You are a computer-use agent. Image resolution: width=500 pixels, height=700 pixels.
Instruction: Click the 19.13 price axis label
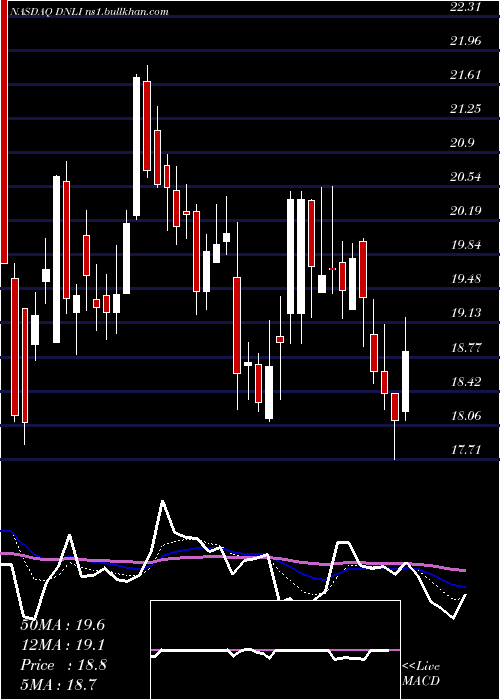pos(466,313)
